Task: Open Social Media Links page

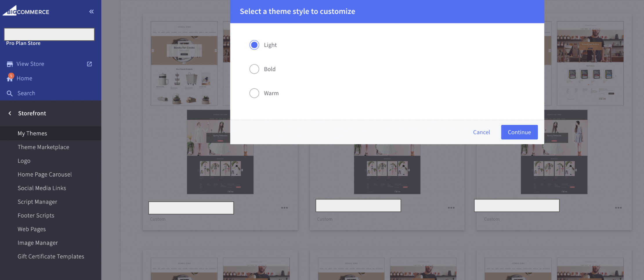Action: coord(42,188)
